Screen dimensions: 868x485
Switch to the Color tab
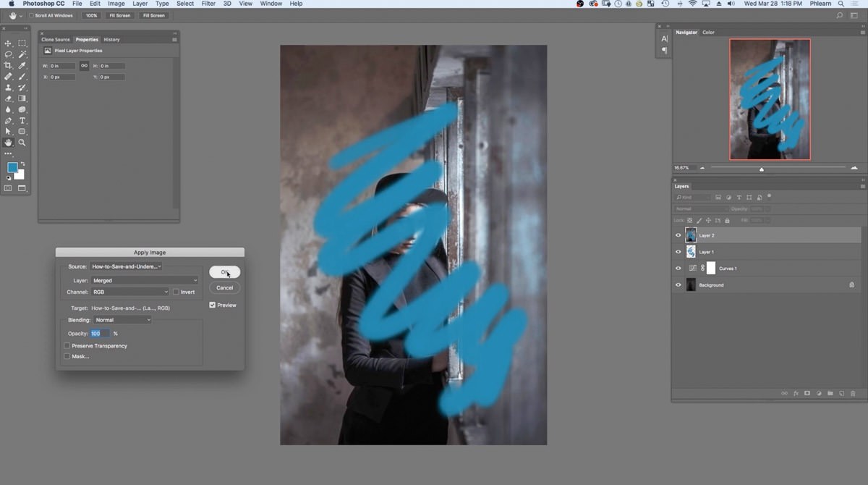tap(708, 32)
